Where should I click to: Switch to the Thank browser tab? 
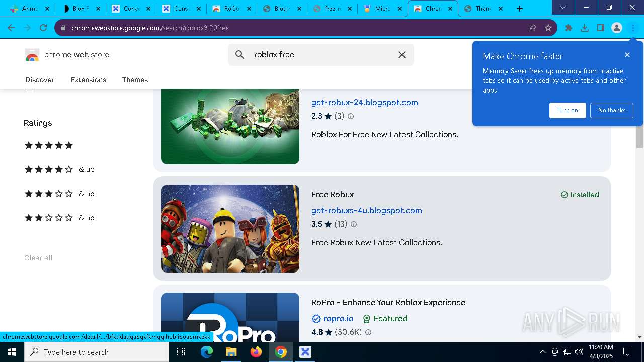pyautogui.click(x=483, y=9)
